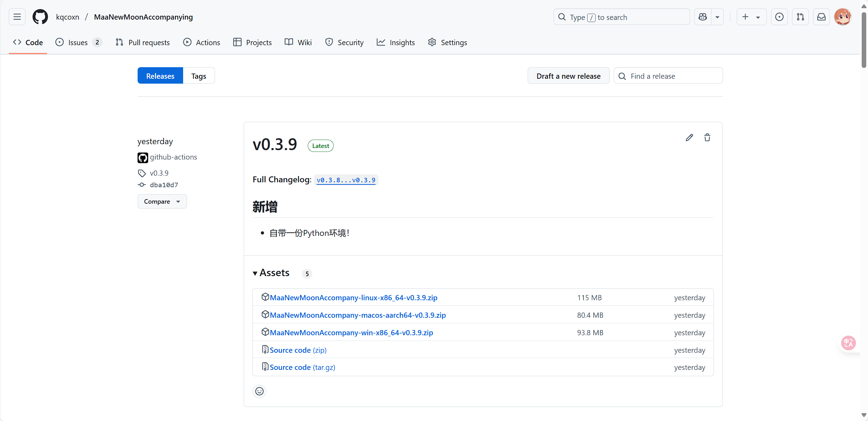Image resolution: width=868 pixels, height=421 pixels.
Task: Switch to Pull requests tab
Action: [143, 42]
